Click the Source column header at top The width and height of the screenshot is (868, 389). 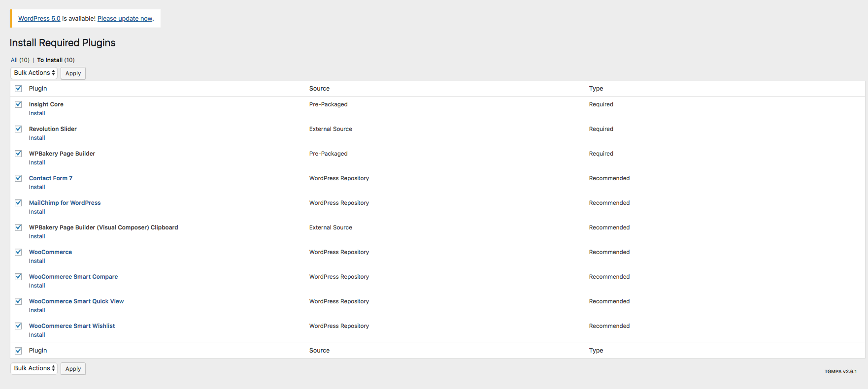point(319,89)
